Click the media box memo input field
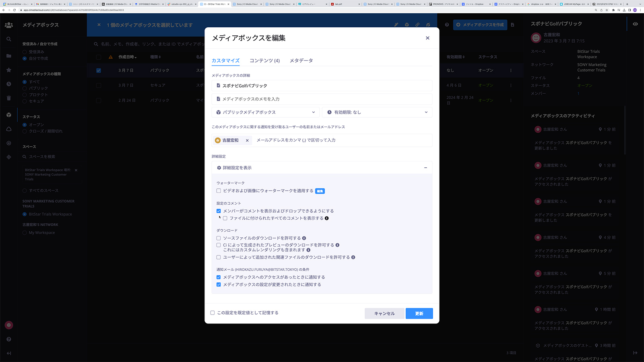 click(x=322, y=99)
